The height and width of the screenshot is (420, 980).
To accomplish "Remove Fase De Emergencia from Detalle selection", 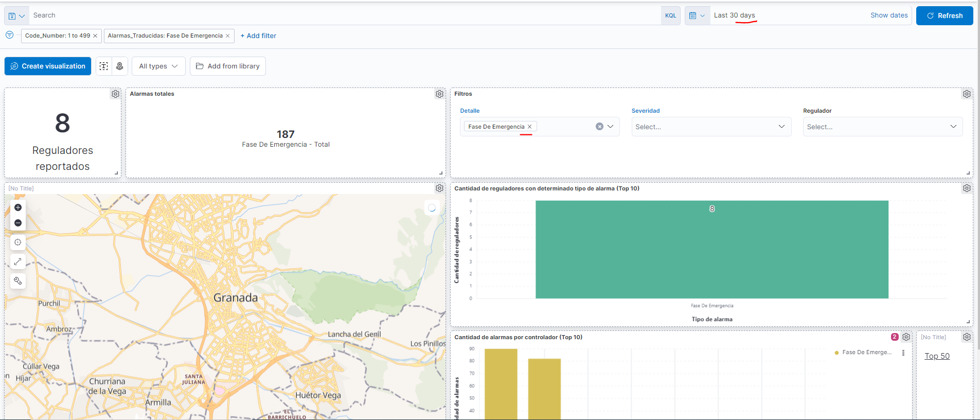I will coord(529,127).
